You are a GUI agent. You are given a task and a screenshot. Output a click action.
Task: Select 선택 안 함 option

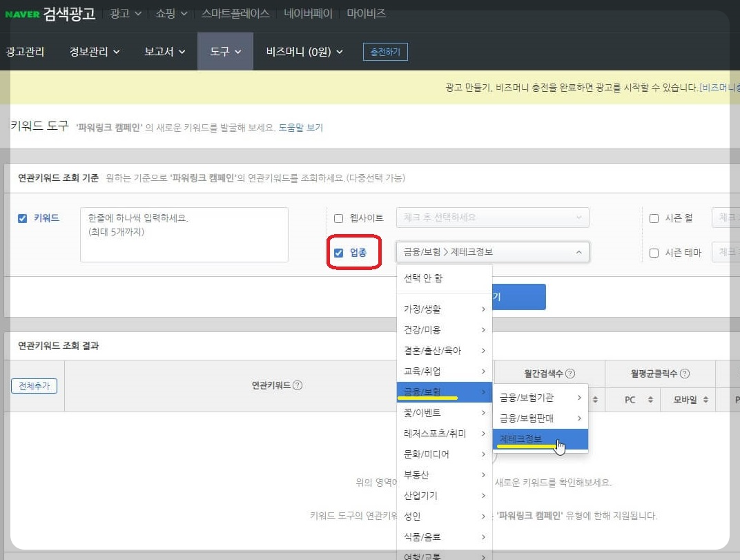point(445,278)
